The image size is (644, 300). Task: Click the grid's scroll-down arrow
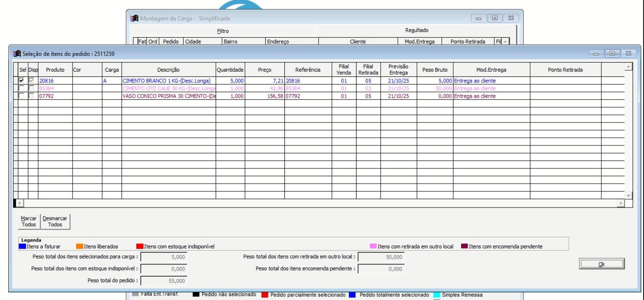[627, 195]
